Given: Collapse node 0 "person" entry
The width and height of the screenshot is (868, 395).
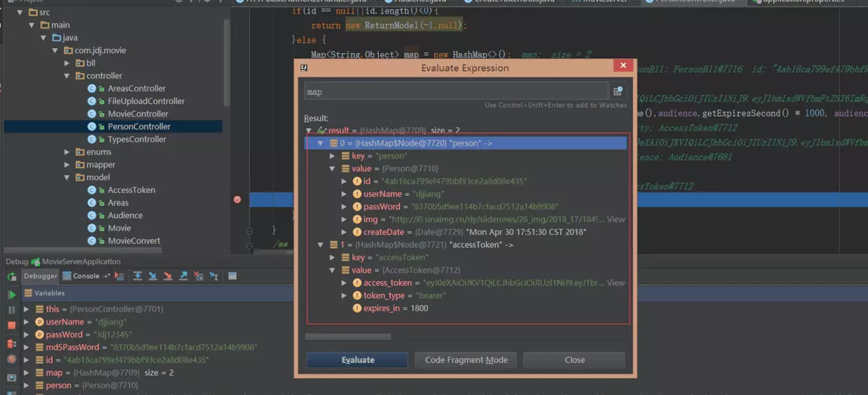Looking at the screenshot, I should click(x=321, y=144).
